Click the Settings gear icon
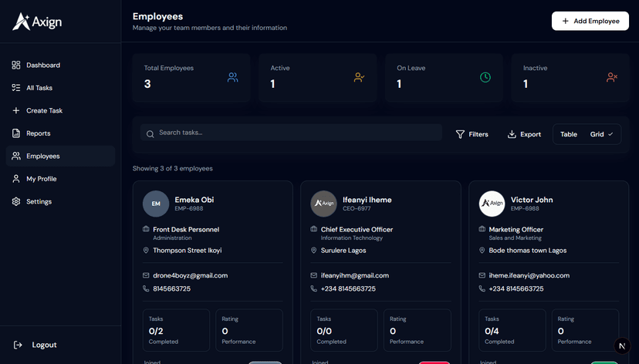The width and height of the screenshot is (639, 364). click(16, 202)
